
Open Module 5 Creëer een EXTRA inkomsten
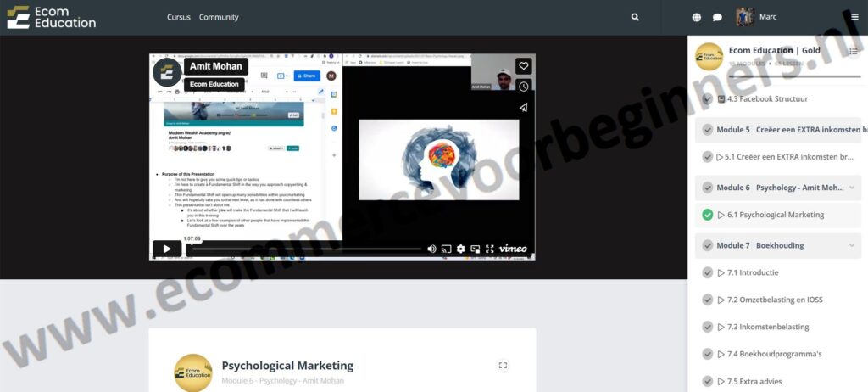[x=792, y=130]
